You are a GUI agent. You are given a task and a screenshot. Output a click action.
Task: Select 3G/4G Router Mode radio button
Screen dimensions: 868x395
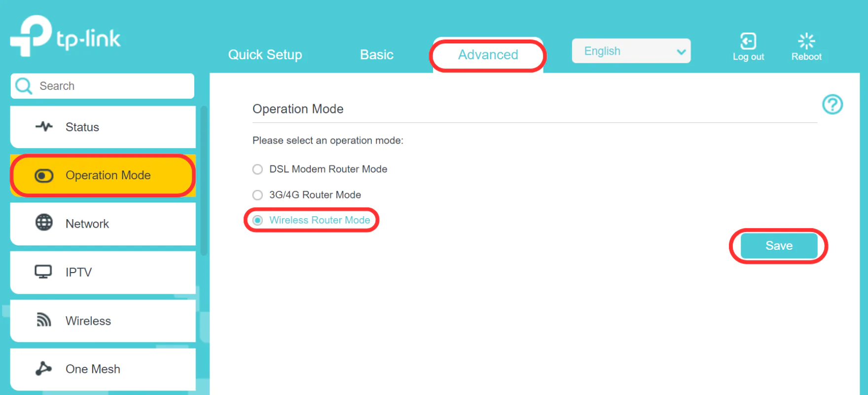[257, 195]
